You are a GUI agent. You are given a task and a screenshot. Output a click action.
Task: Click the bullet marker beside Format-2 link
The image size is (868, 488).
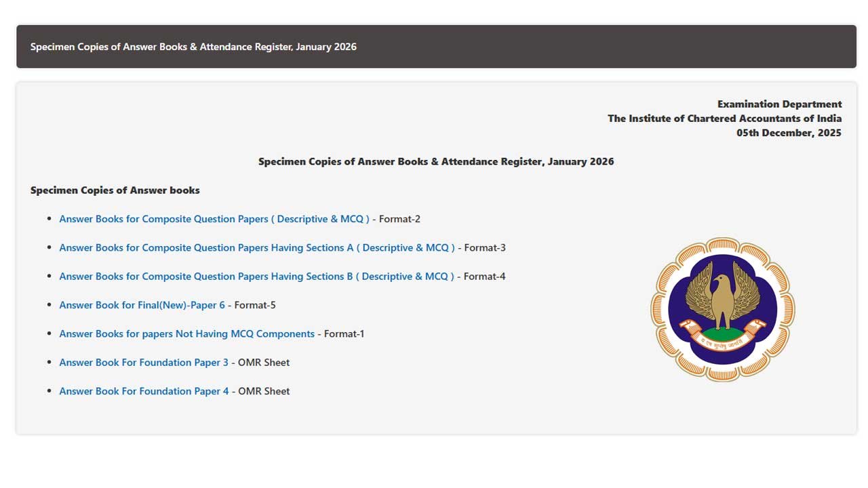(x=48, y=218)
